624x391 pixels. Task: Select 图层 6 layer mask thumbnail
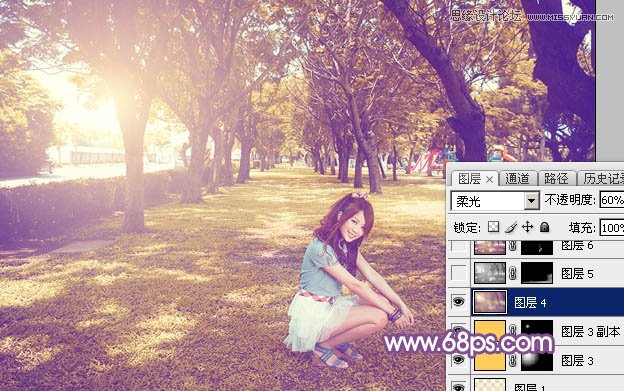click(x=537, y=247)
